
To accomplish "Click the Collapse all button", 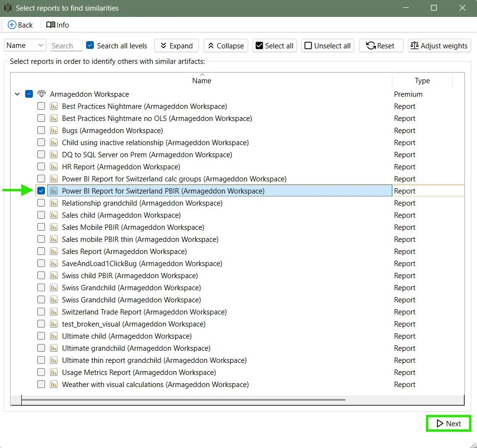I will click(226, 45).
